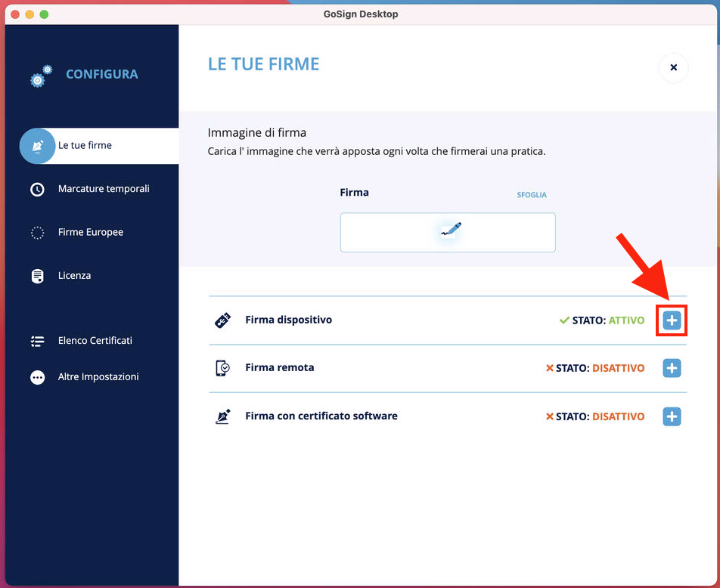Click the USB token Firma dispositivo icon
720x588 pixels.
click(x=222, y=320)
